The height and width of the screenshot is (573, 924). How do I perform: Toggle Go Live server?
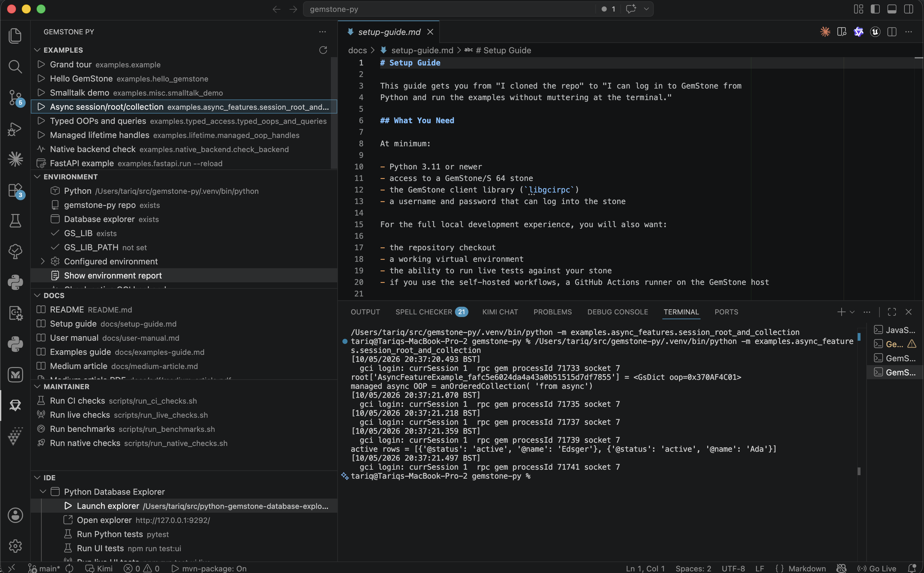(x=877, y=568)
